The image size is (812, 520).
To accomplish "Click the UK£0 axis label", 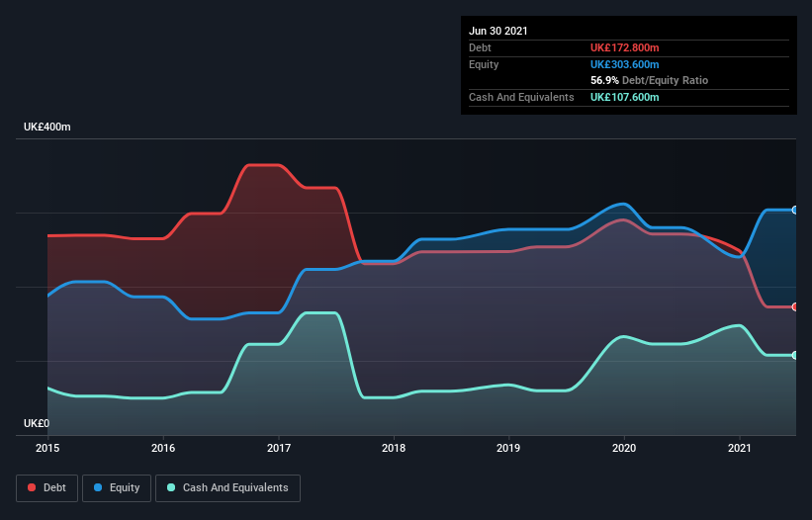I will [x=37, y=423].
